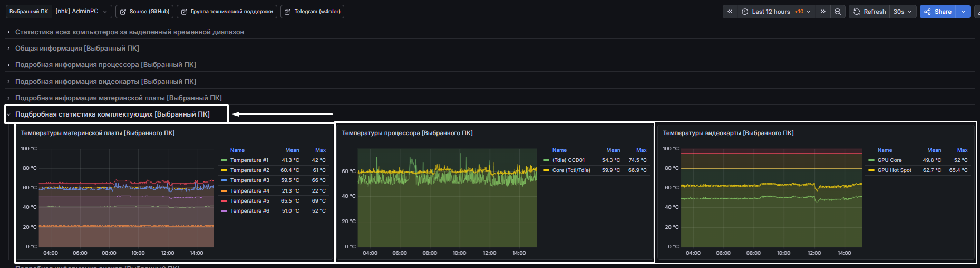The image size is (980, 268).
Task: Click yellow swatch next to Core (Tctl/Tdie)
Action: 546,170
